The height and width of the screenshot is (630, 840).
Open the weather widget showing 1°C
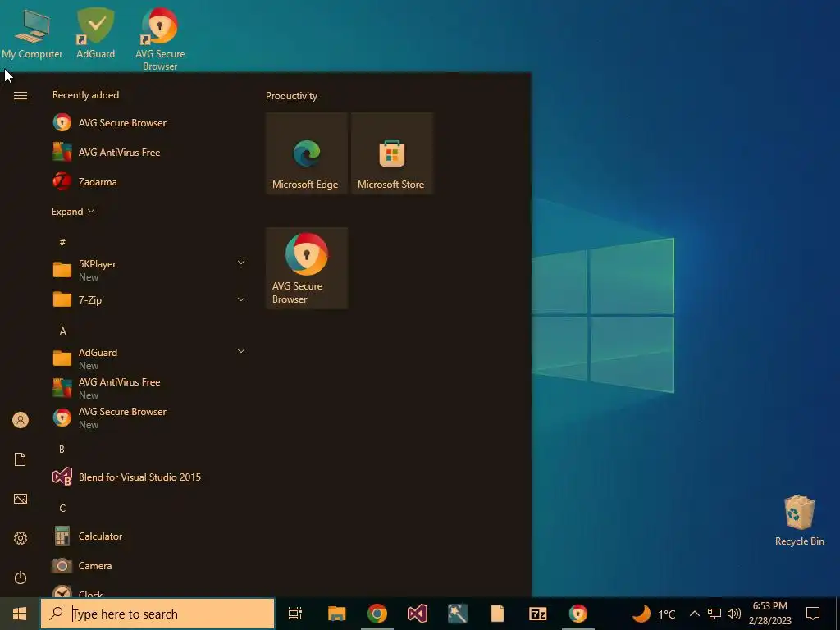[654, 614]
